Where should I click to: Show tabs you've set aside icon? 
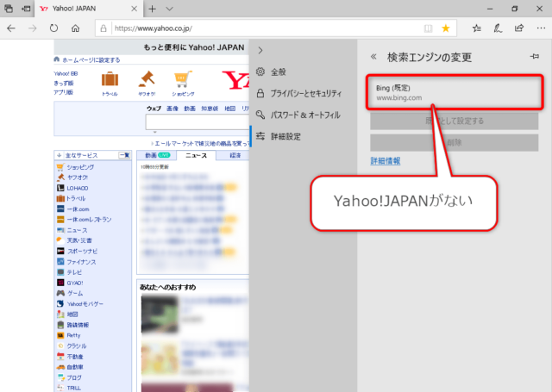click(x=9, y=9)
